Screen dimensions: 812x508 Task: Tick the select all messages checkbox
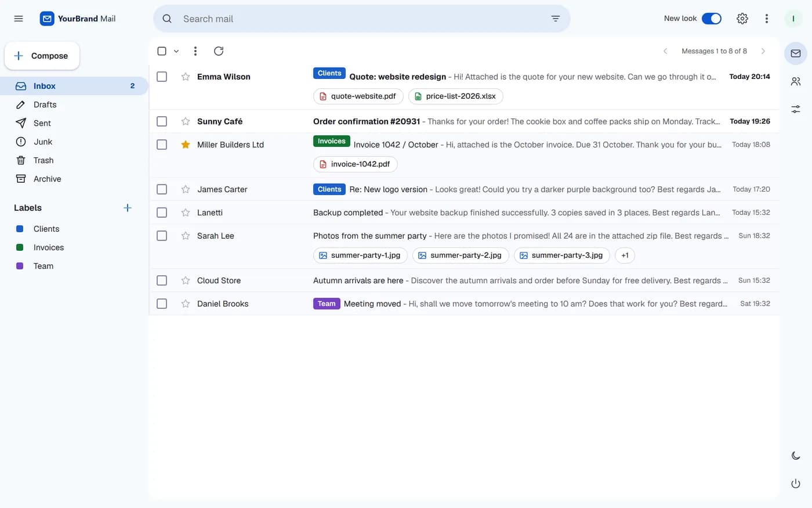(162, 51)
